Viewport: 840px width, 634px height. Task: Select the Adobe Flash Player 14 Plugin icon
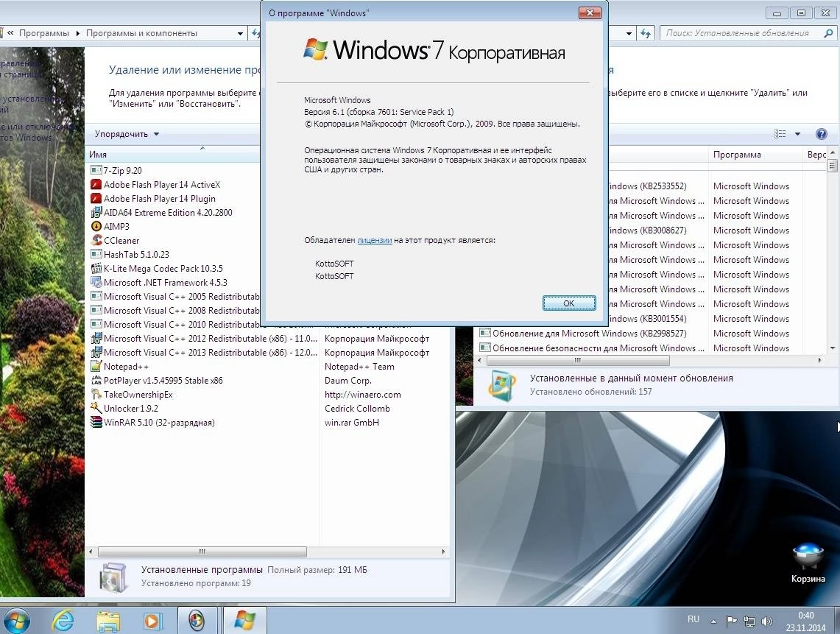[96, 198]
